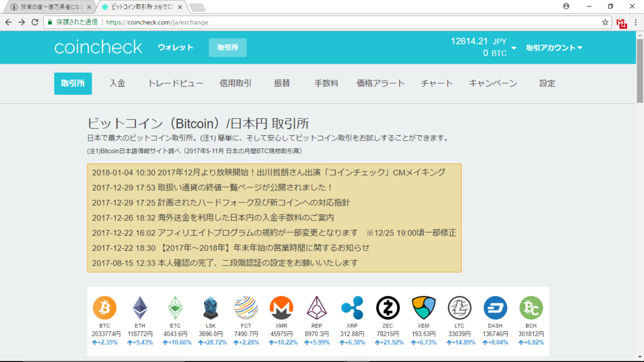Go to the 設定 tab
Viewport: 644px width, 362px height.
547,84
